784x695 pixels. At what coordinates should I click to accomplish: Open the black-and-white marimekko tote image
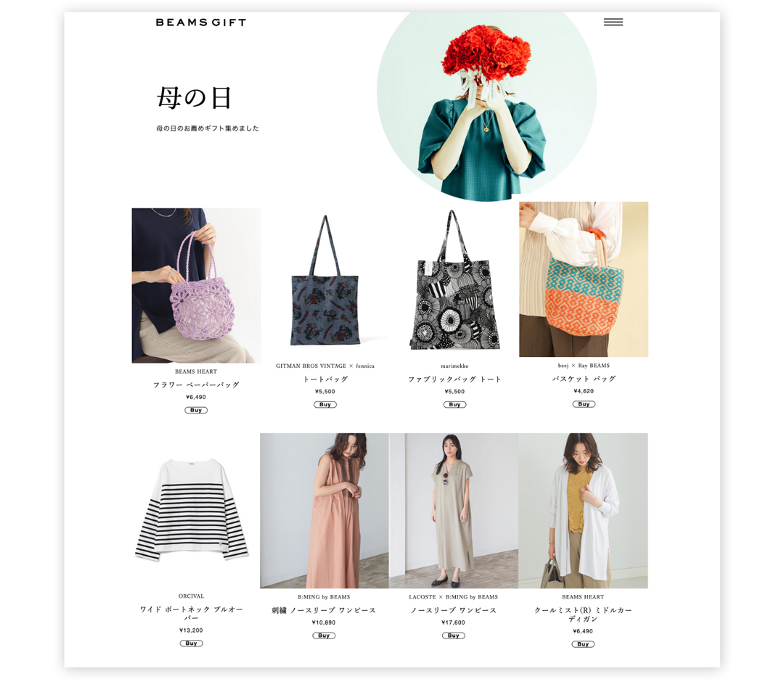454,280
